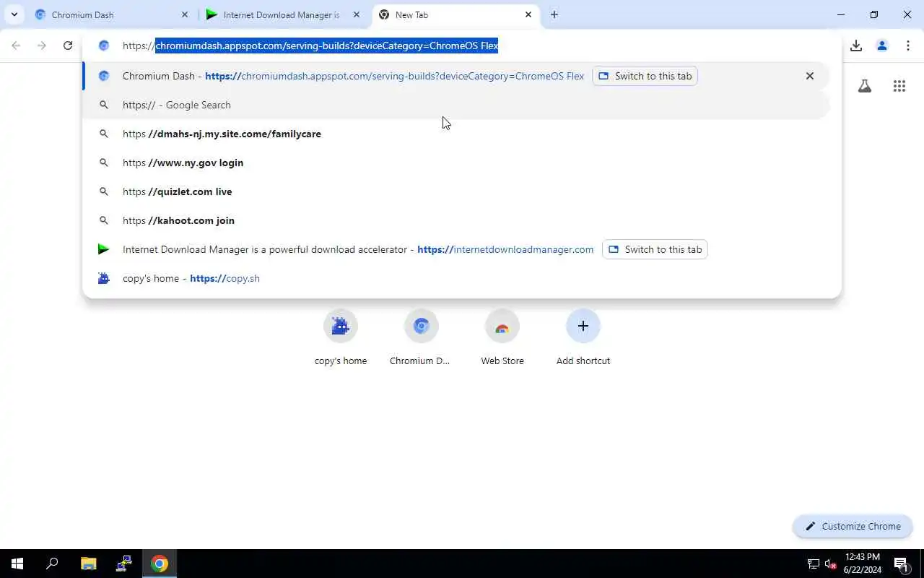This screenshot has width=924, height=578.
Task: Open Web Store shortcut tile
Action: [x=502, y=337]
